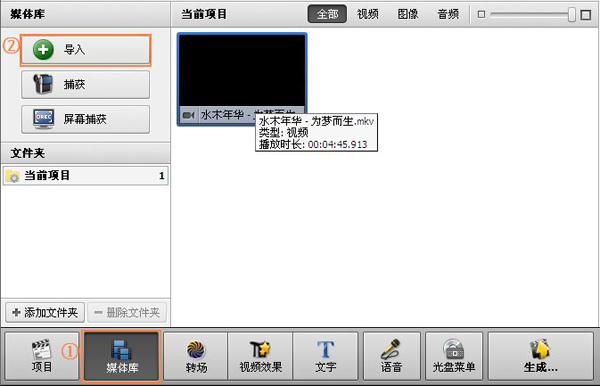Click the 媒体库 panel header text

point(28,14)
